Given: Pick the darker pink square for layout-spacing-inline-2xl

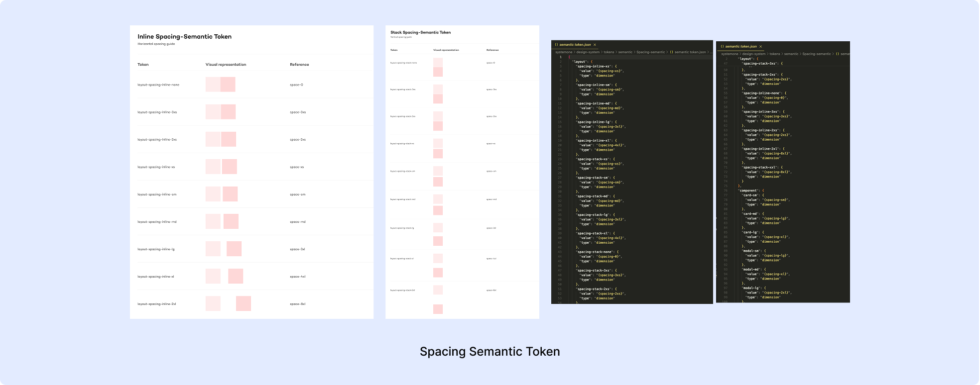Looking at the screenshot, I should (x=243, y=303).
